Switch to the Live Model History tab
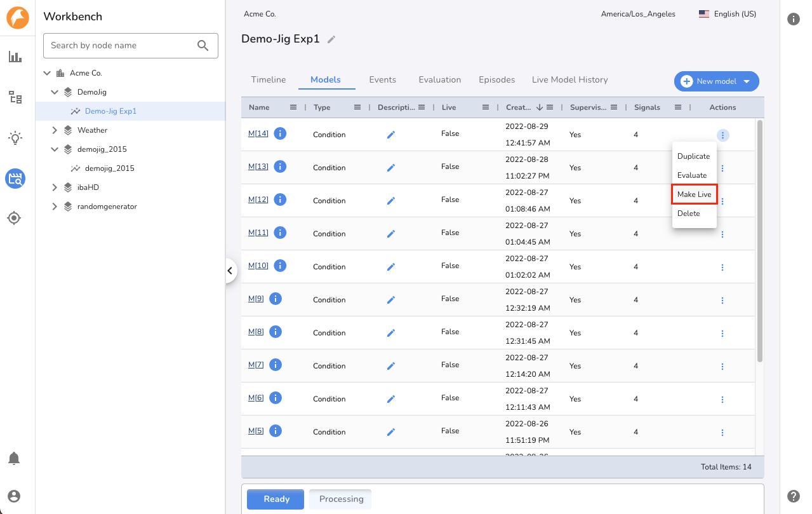Screen dimensions: 812x514 570,80
